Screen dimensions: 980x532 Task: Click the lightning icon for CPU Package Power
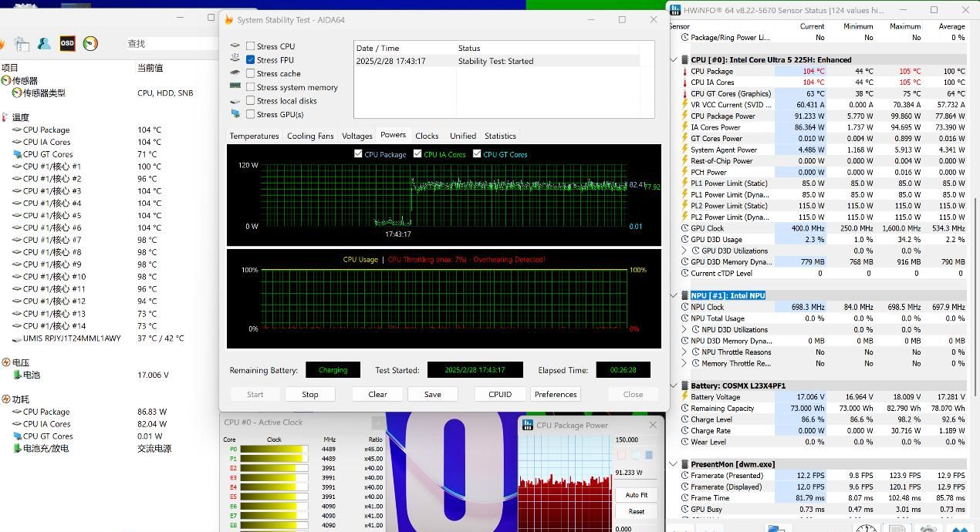point(684,116)
